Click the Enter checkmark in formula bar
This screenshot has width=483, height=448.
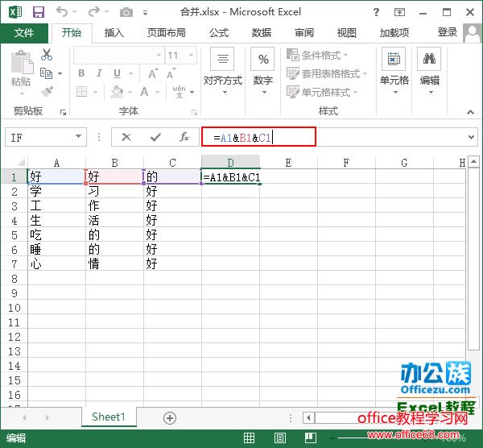[155, 137]
